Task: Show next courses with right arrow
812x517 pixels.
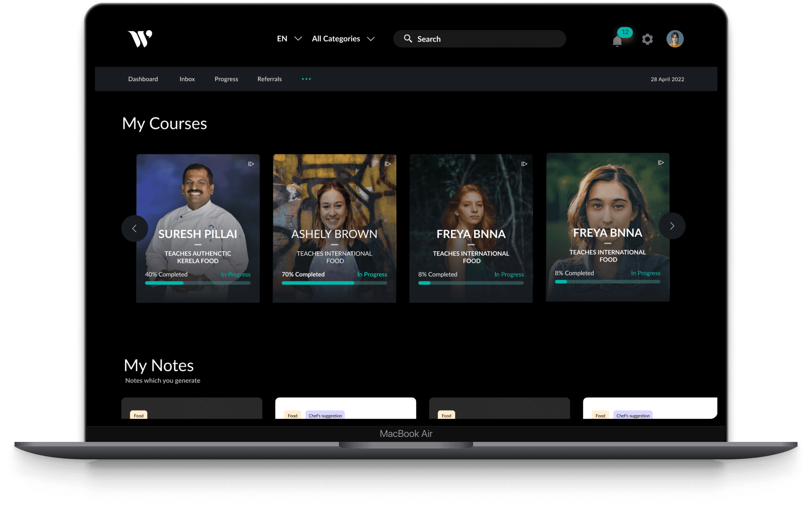Action: coord(672,226)
